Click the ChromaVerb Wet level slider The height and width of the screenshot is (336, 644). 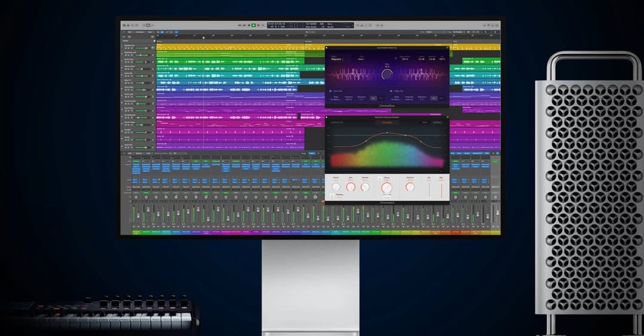coord(441,189)
